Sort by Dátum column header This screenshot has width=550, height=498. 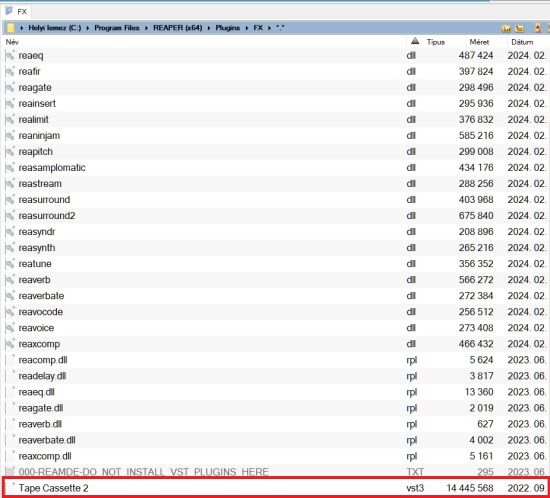click(522, 42)
